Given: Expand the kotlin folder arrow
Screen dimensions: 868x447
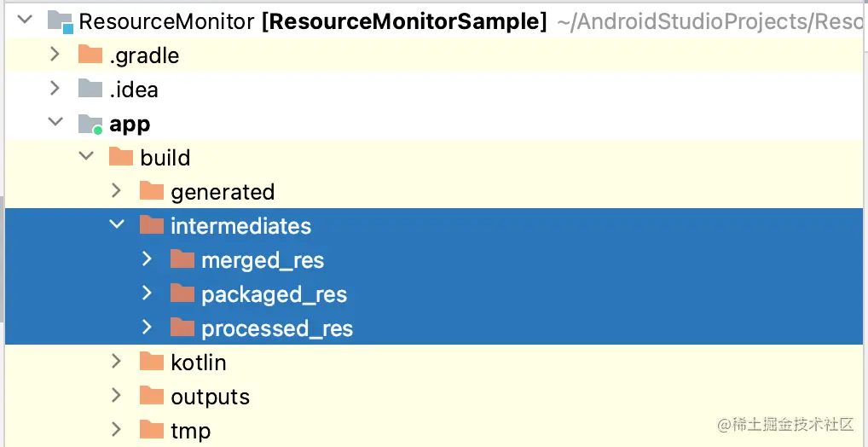Looking at the screenshot, I should pos(116,362).
